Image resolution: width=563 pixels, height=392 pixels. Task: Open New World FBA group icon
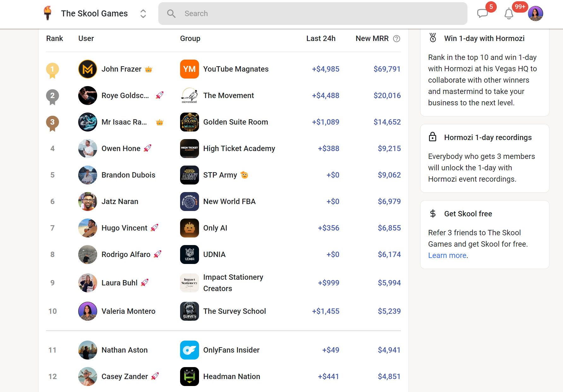pos(190,202)
